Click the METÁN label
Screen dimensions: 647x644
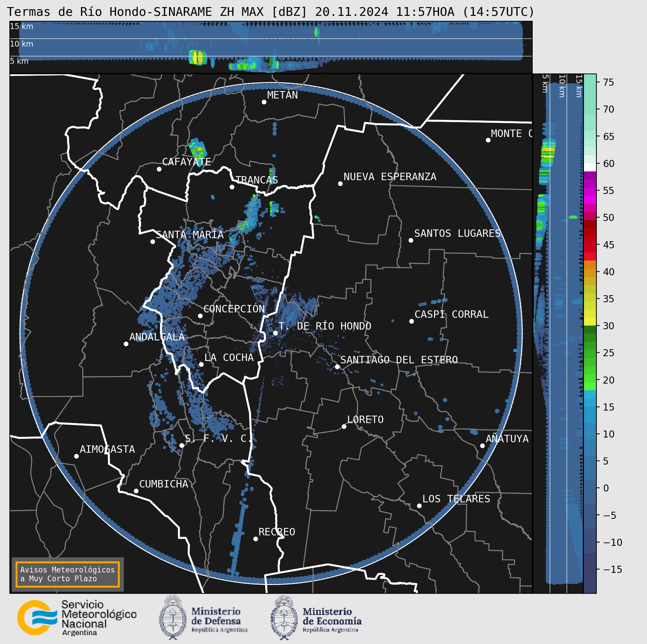tap(282, 95)
